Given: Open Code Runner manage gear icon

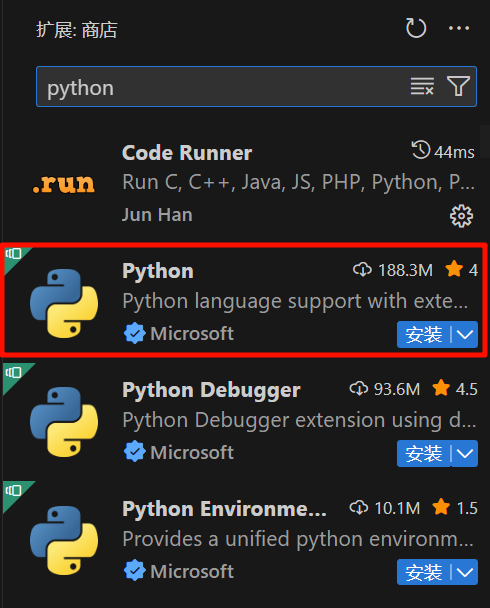Looking at the screenshot, I should 461,216.
